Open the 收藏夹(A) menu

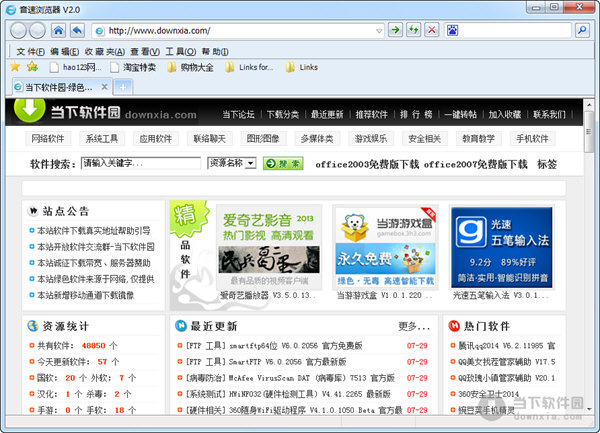(104, 52)
